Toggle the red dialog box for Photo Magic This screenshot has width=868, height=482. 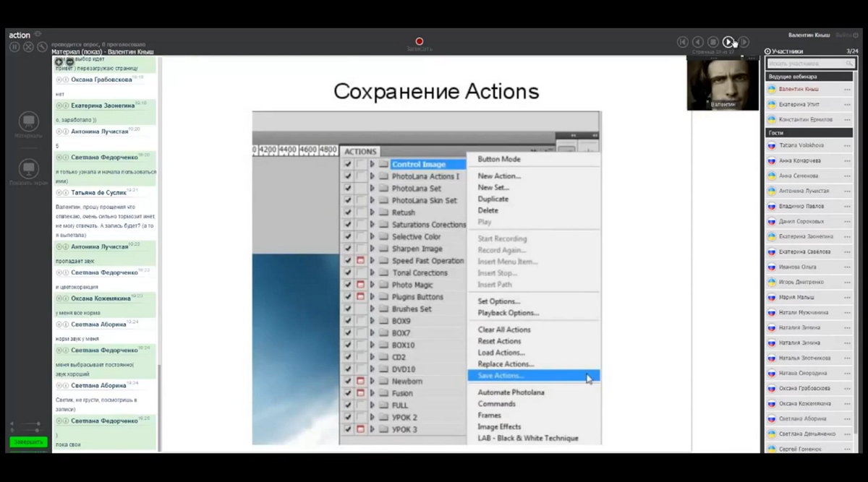tap(360, 285)
